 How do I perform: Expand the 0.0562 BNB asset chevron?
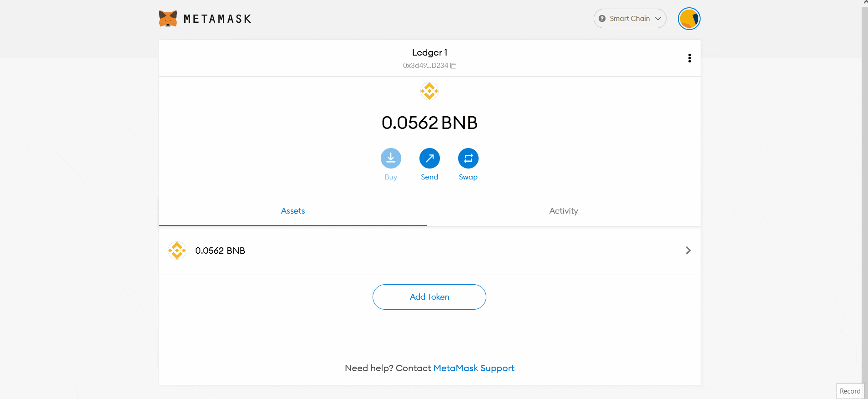click(x=688, y=251)
